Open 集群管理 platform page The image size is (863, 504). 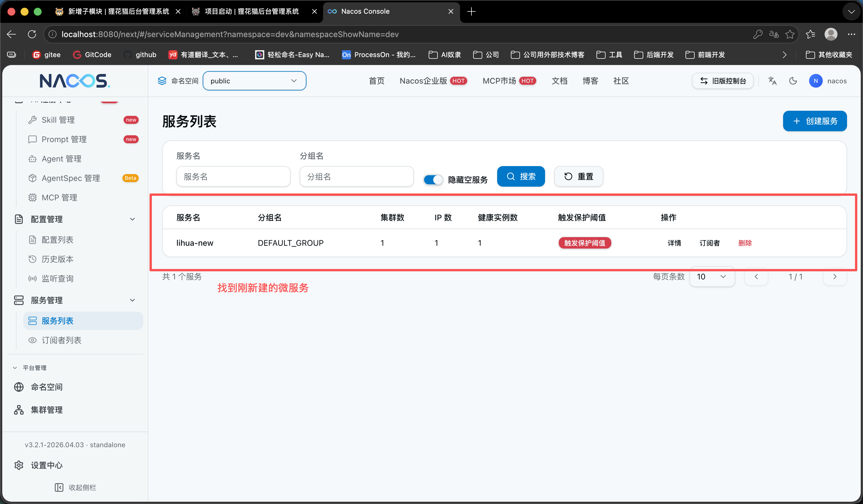75,410
